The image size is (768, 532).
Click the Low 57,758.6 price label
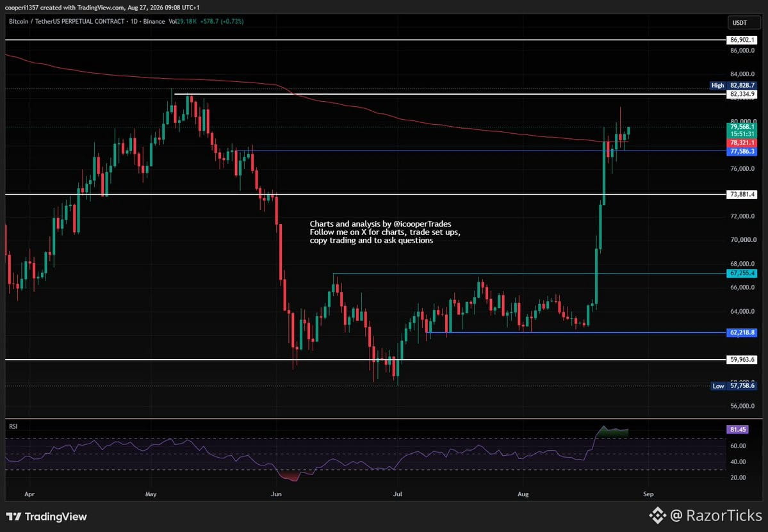point(733,385)
